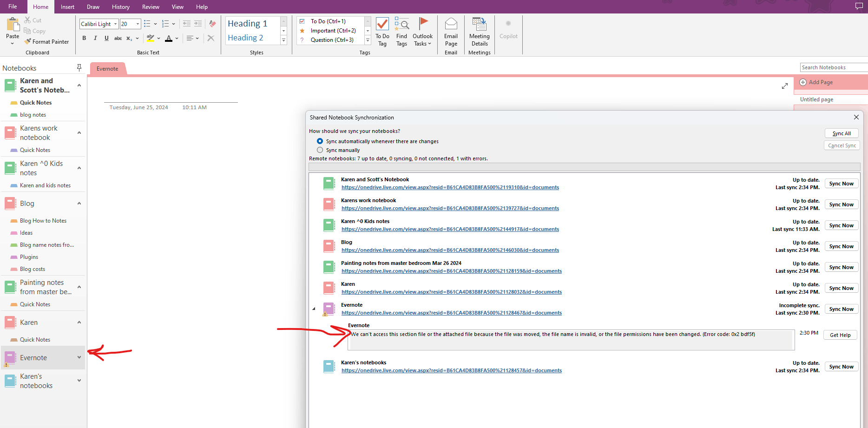
Task: Activate the Format Painter tool
Action: click(46, 41)
